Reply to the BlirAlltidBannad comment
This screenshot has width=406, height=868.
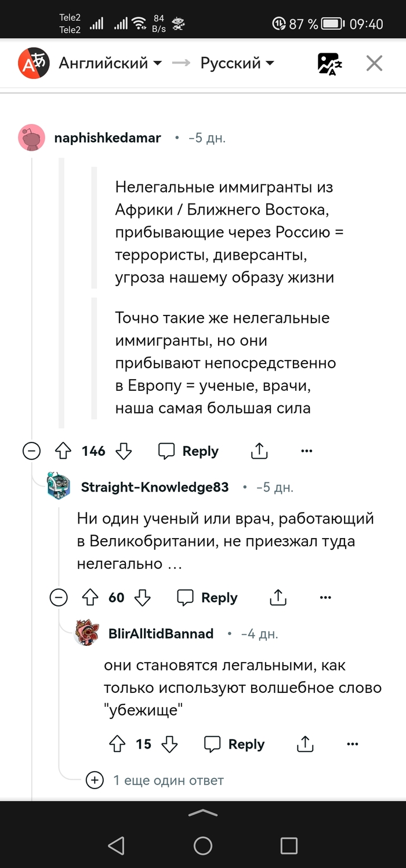[x=235, y=744]
